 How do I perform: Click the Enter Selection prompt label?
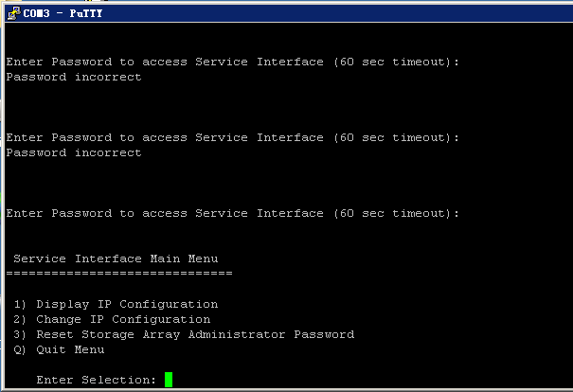[97, 380]
